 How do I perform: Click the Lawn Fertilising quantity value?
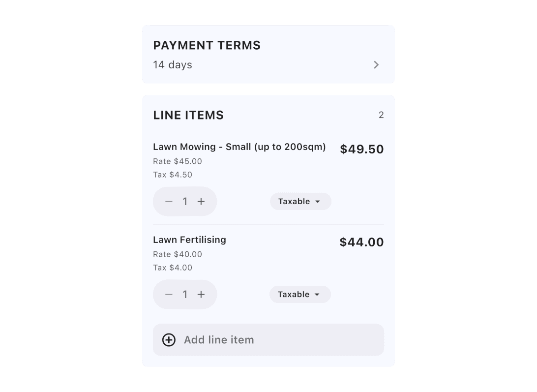pos(185,294)
